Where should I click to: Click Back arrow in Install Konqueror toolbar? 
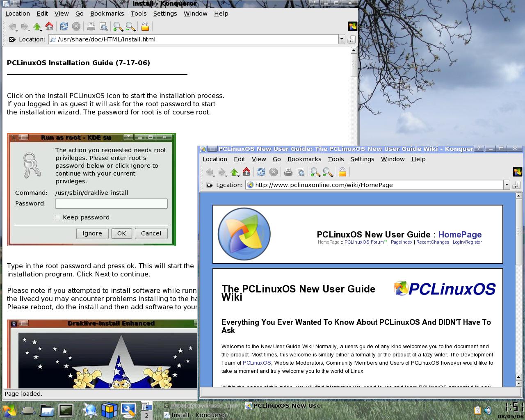(x=13, y=27)
